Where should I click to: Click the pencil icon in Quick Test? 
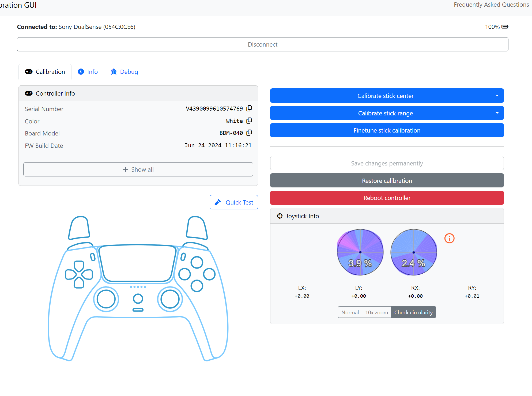click(x=218, y=202)
